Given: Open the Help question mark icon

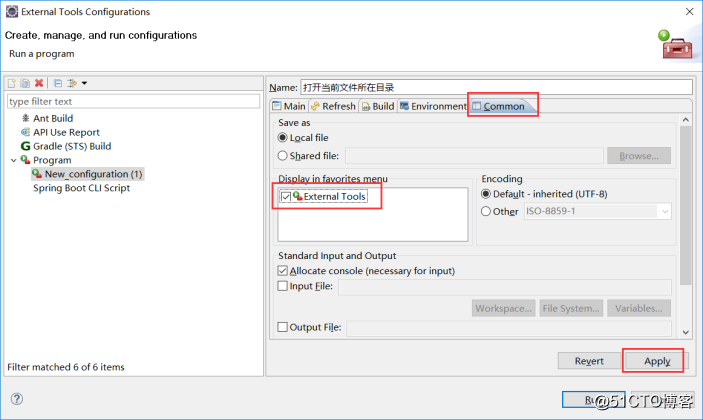Looking at the screenshot, I should (17, 398).
